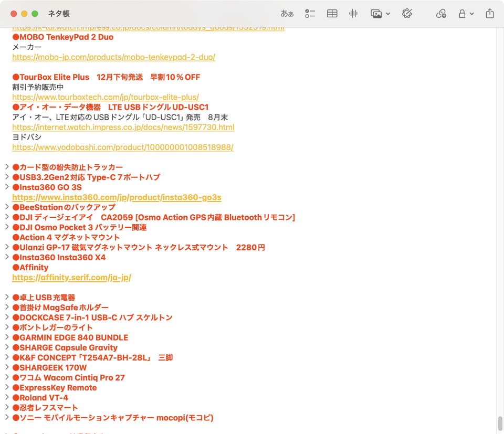Screen dimensions: 504x434
Task: Expand the media dropdown arrow
Action: click(x=388, y=14)
